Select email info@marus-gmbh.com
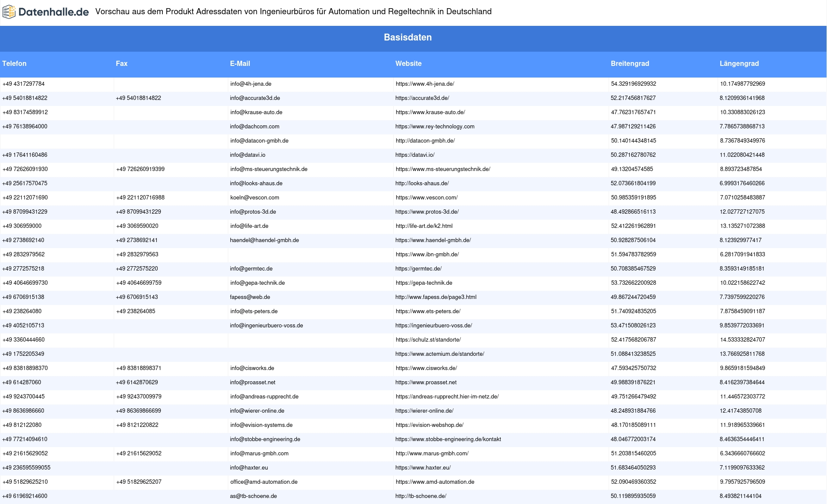Viewport: 827px width, 504px height. pos(259,454)
